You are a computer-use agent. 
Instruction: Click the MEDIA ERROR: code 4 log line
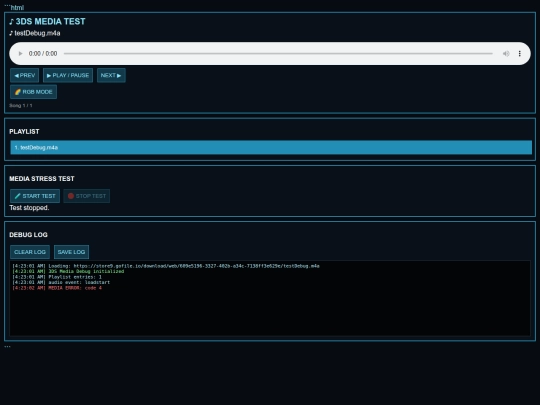click(x=57, y=288)
